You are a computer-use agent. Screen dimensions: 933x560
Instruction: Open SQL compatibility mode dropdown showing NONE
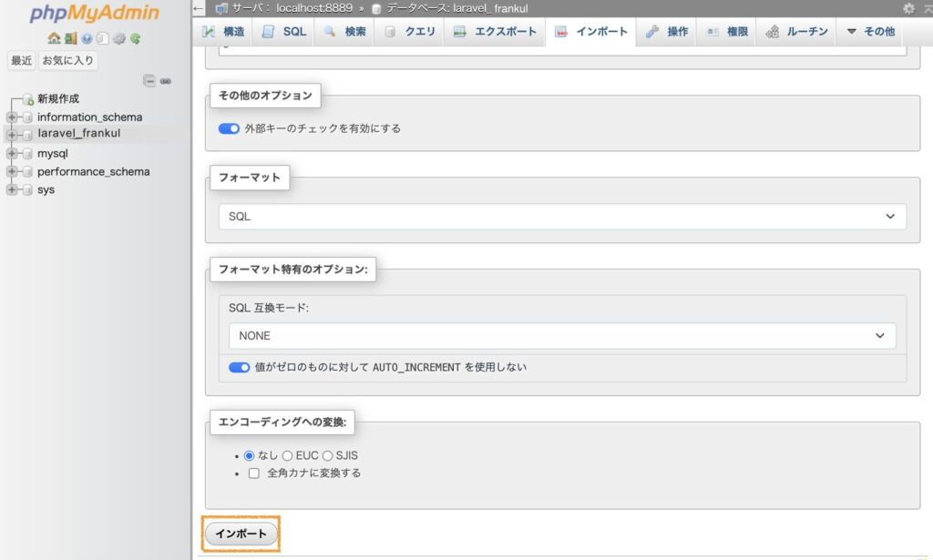(x=562, y=336)
